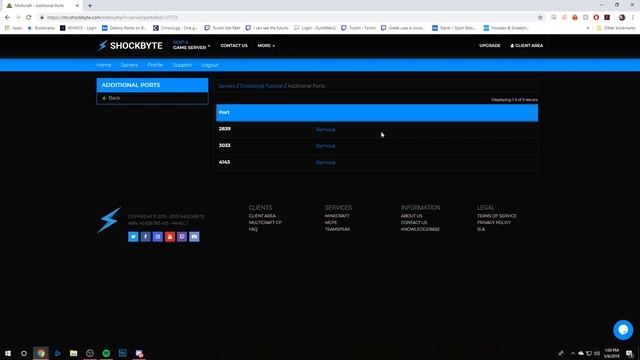
Task: Open footer Client Area link
Action: (262, 216)
